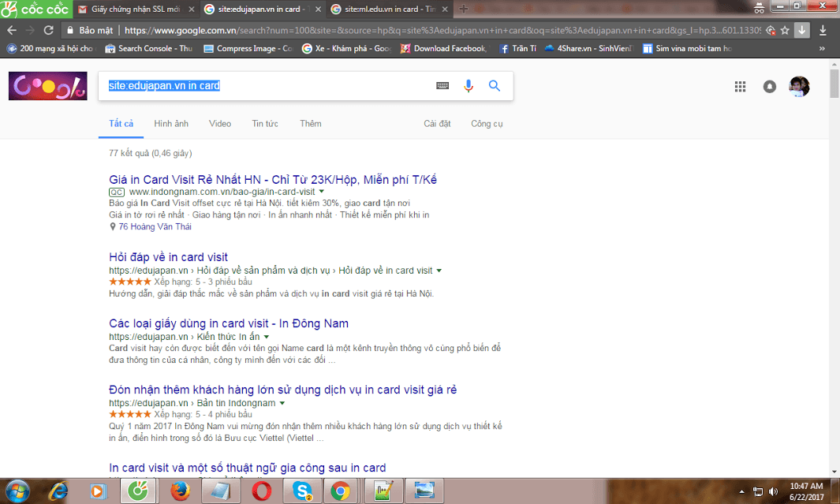
Task: Expand dropdown after Kiến thức In ấn URL
Action: 267,337
